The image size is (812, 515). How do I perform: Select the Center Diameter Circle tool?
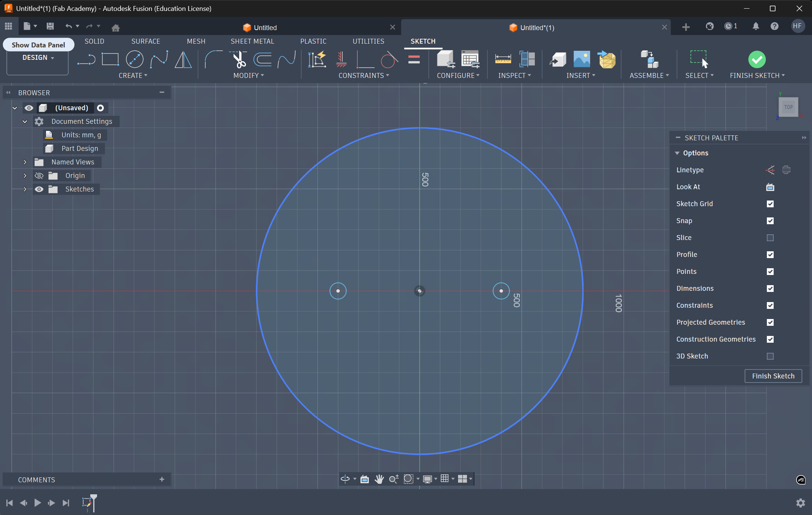click(134, 59)
